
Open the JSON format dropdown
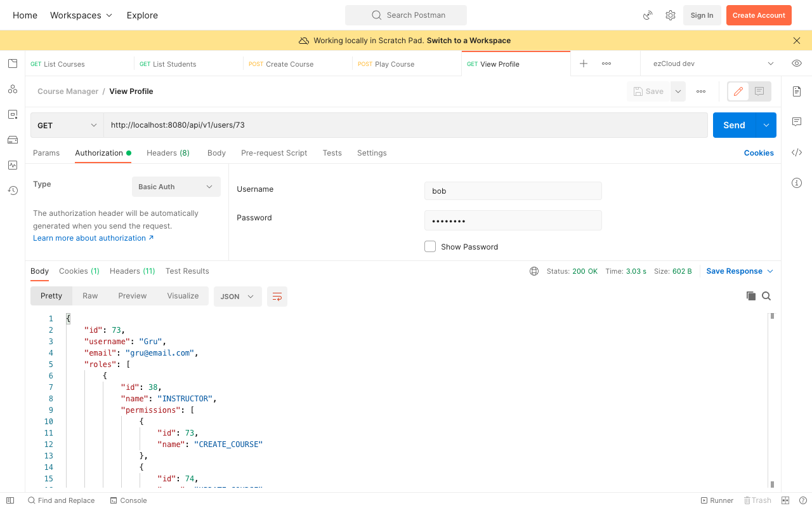coord(238,297)
